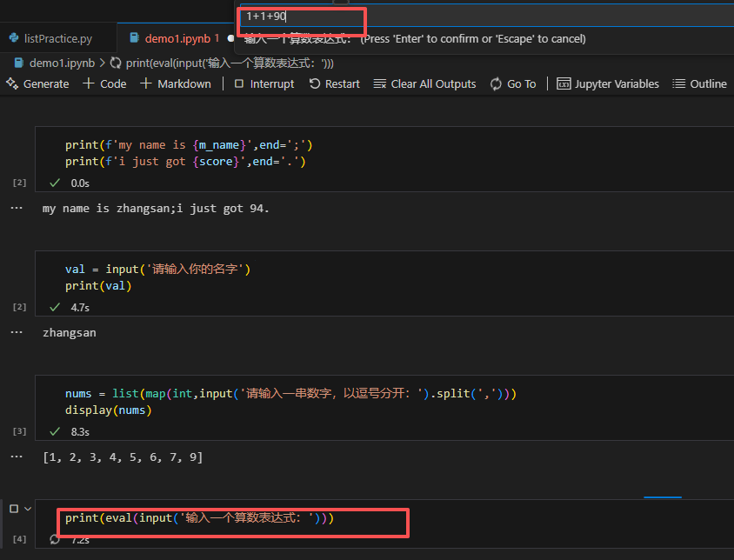
Task: Add a new Code cell
Action: point(104,83)
